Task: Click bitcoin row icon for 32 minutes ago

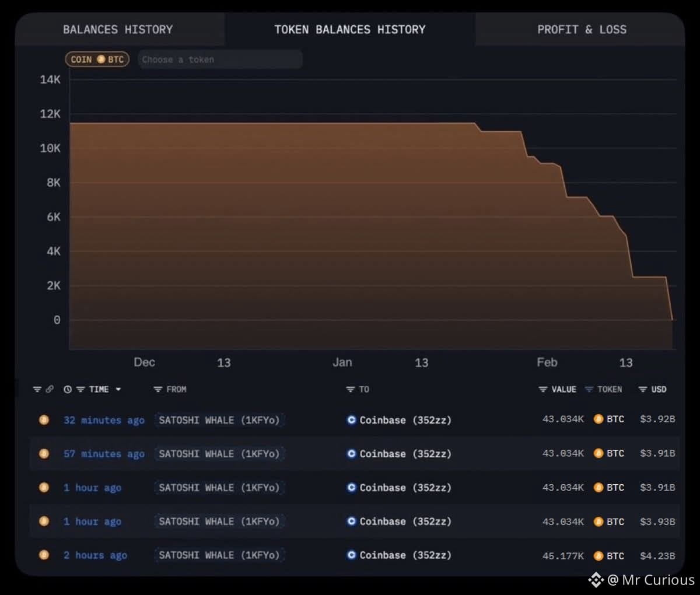Action: click(44, 419)
